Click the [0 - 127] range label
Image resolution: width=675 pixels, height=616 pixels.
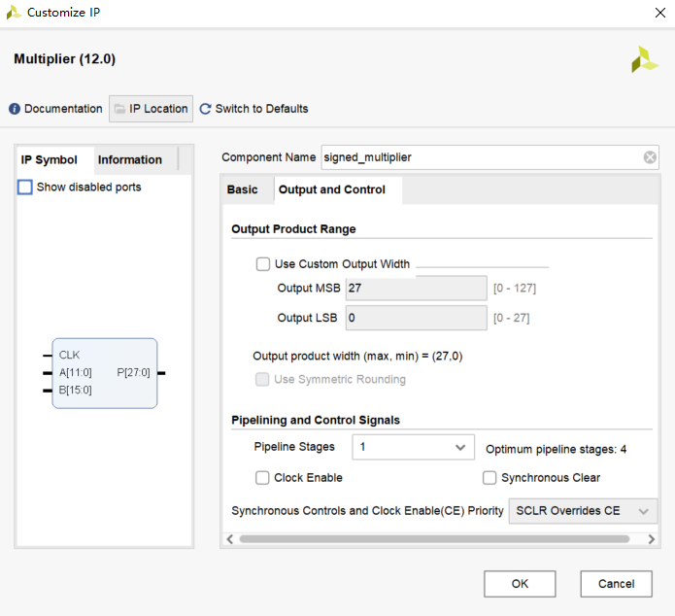point(515,289)
